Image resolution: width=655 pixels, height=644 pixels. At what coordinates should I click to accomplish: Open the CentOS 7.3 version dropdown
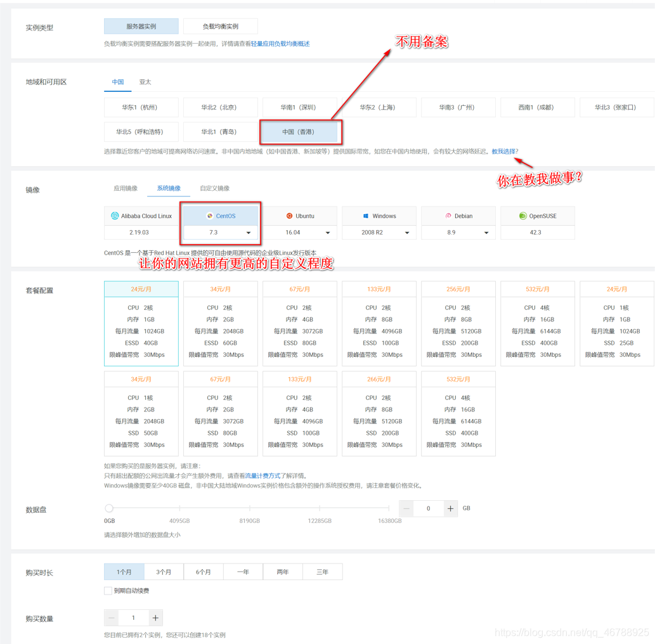[221, 232]
